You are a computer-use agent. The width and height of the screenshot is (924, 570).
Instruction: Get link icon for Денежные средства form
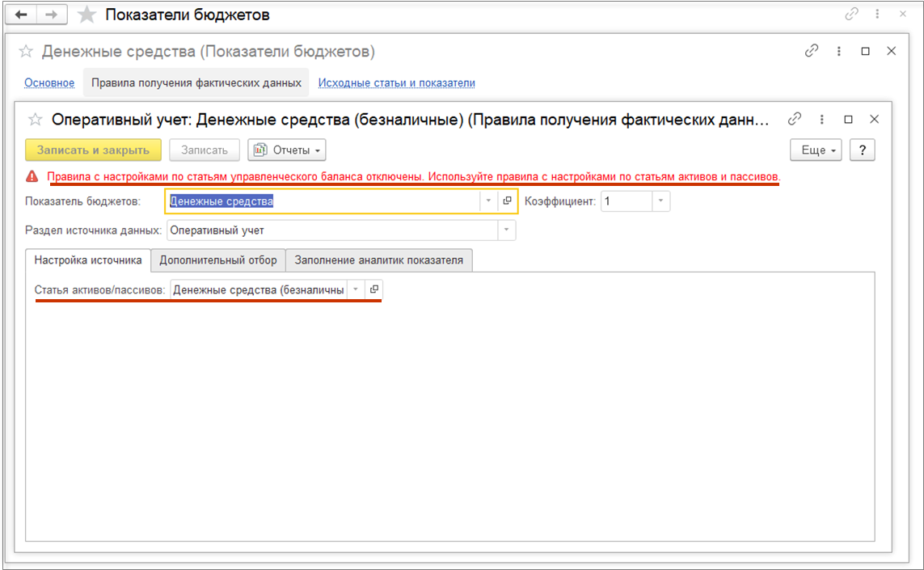(x=812, y=51)
